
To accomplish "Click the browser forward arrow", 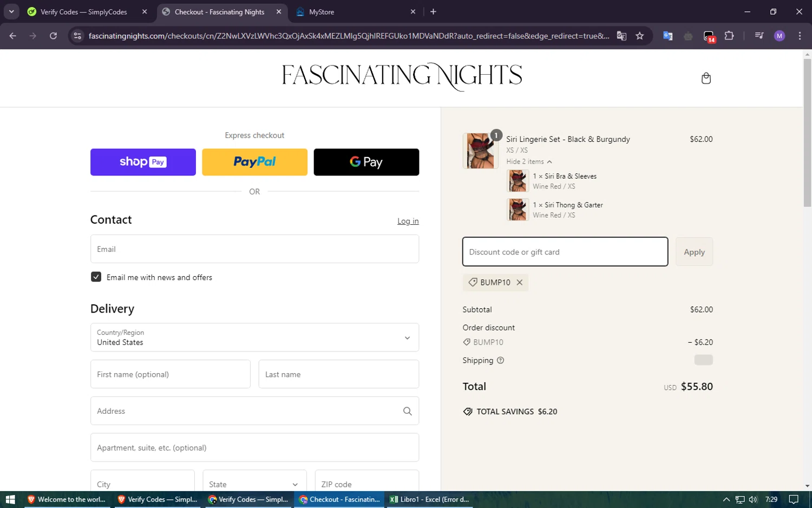I will (x=33, y=36).
